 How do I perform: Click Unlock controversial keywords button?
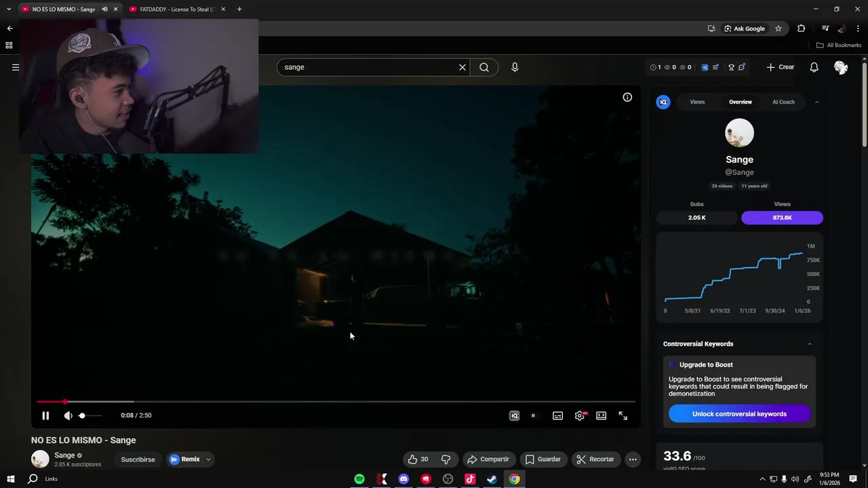[739, 414]
